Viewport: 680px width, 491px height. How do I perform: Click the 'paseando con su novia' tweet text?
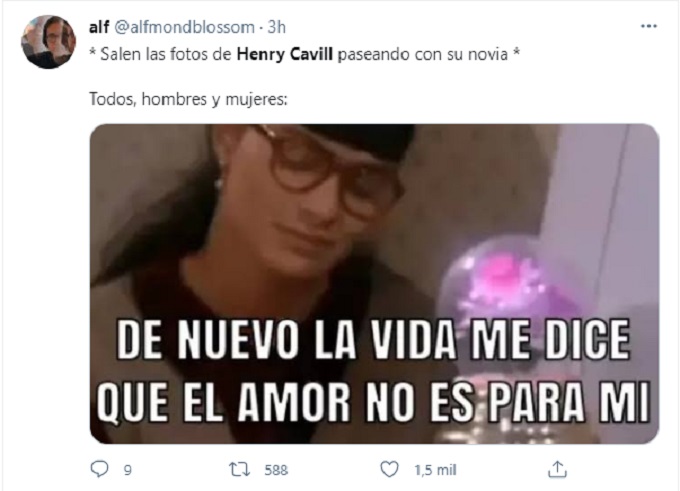pyautogui.click(x=422, y=55)
